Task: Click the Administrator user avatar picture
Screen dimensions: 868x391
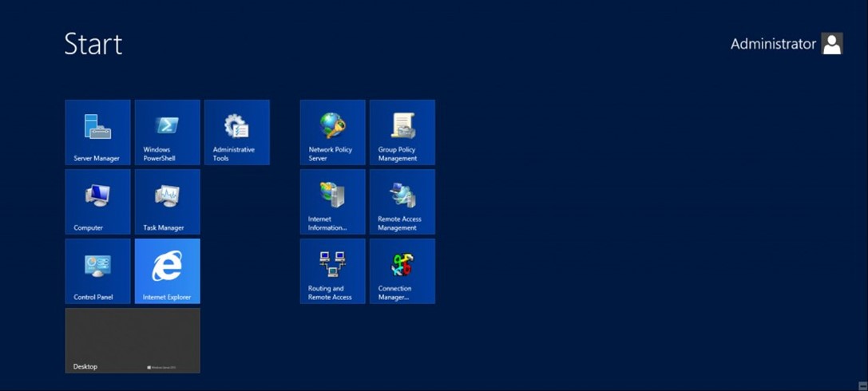Action: tap(832, 44)
